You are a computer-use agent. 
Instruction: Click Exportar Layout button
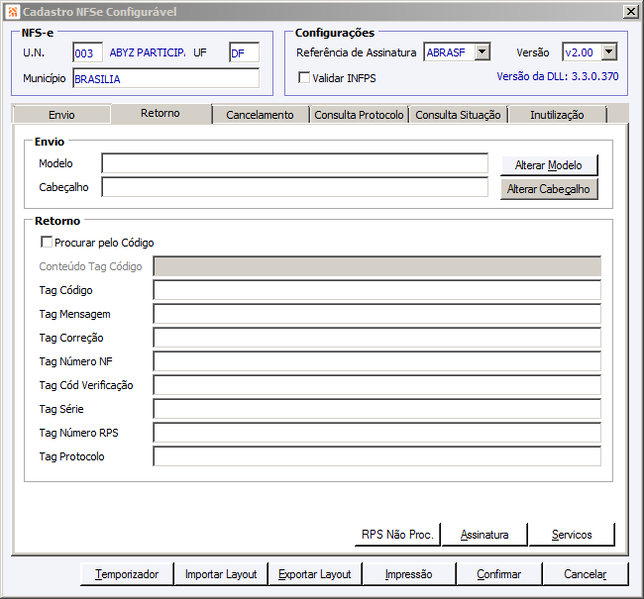315,574
